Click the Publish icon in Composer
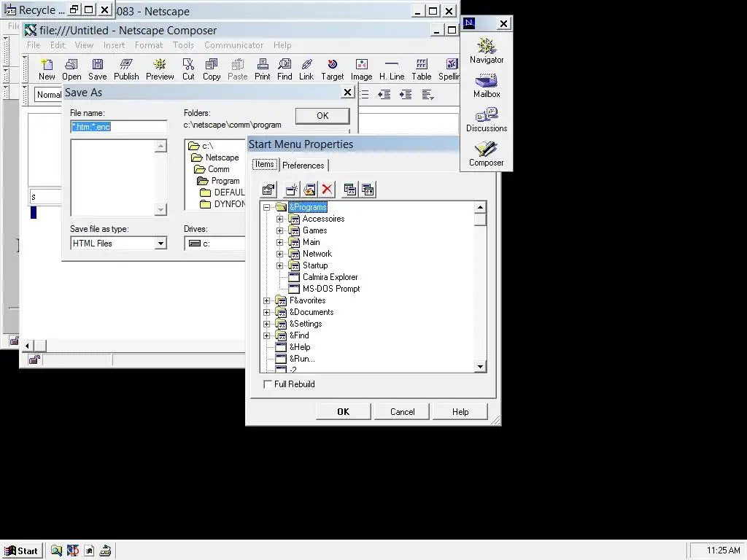 tap(126, 69)
